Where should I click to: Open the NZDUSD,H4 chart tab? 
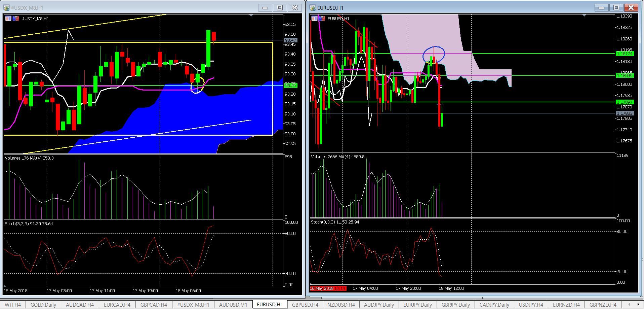click(341, 305)
